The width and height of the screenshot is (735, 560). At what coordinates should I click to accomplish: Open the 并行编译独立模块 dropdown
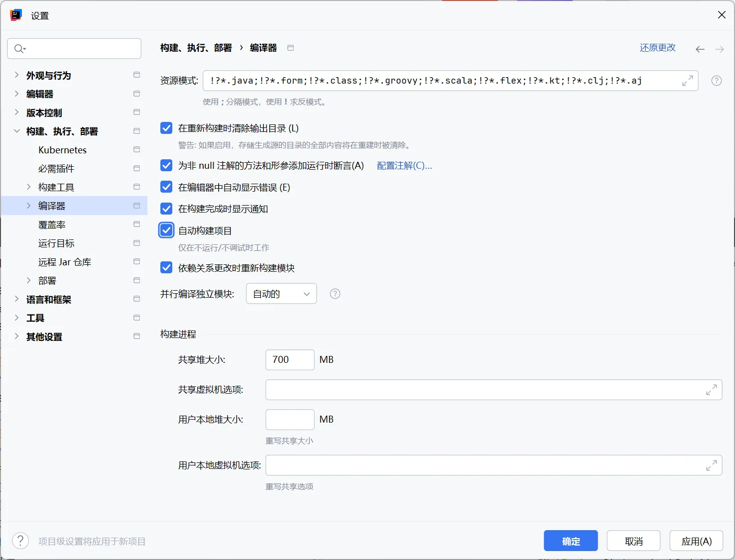pyautogui.click(x=281, y=294)
